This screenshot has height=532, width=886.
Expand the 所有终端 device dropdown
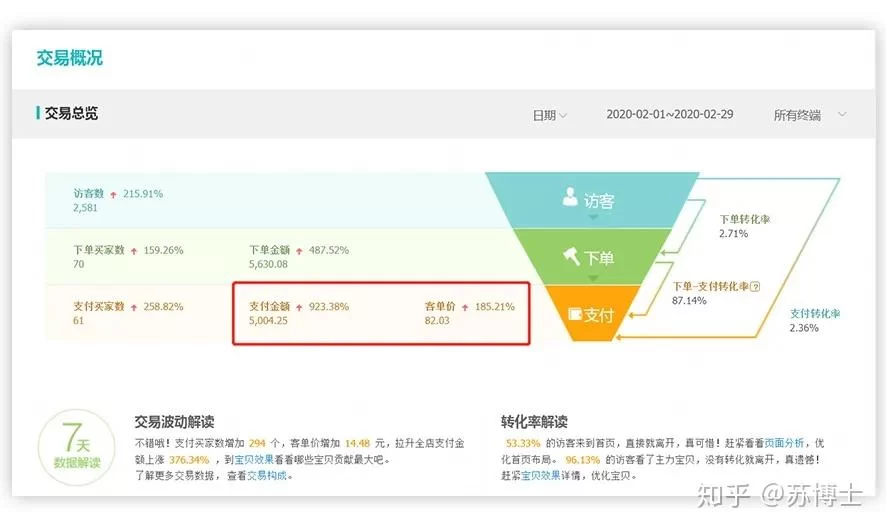pos(810,115)
